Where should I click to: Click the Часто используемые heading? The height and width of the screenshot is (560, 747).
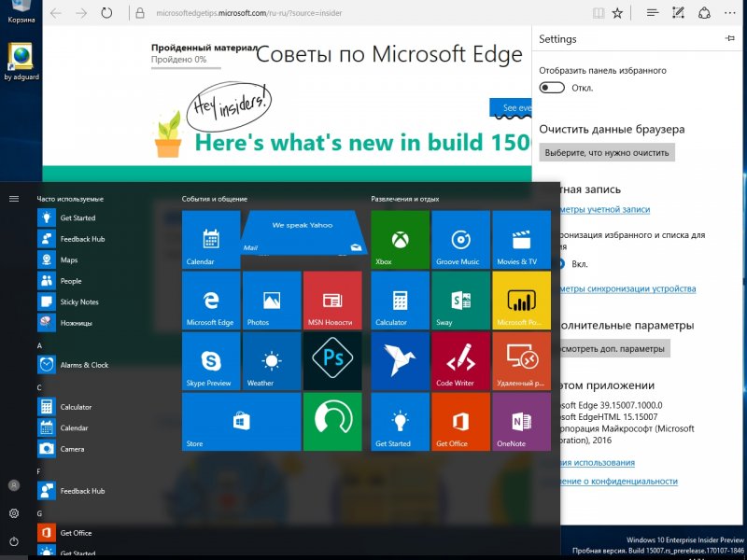coord(70,199)
